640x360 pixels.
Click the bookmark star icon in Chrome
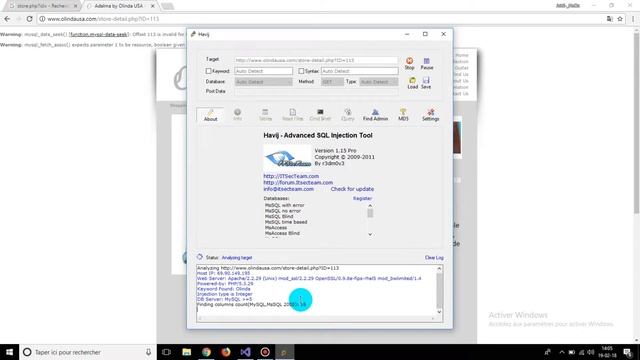pyautogui.click(x=620, y=19)
